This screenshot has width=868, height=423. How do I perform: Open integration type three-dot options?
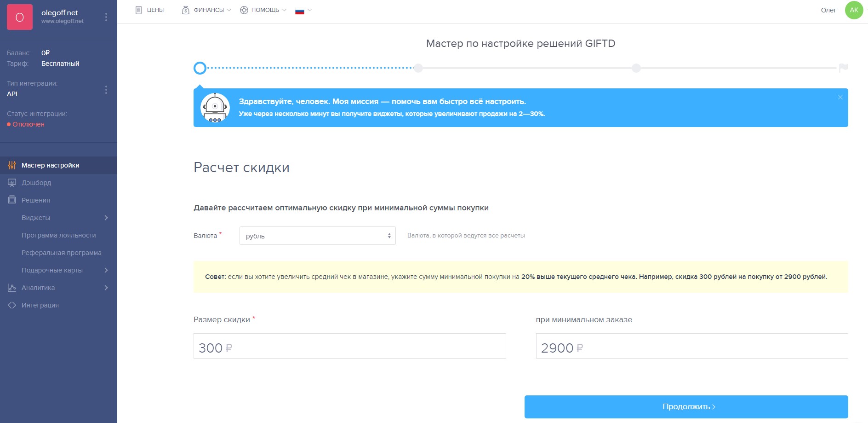click(x=106, y=90)
